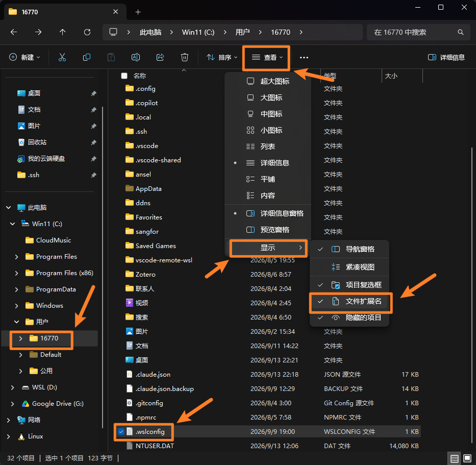Expand the Program Files tree node
This screenshot has height=465, width=476.
(x=17, y=257)
